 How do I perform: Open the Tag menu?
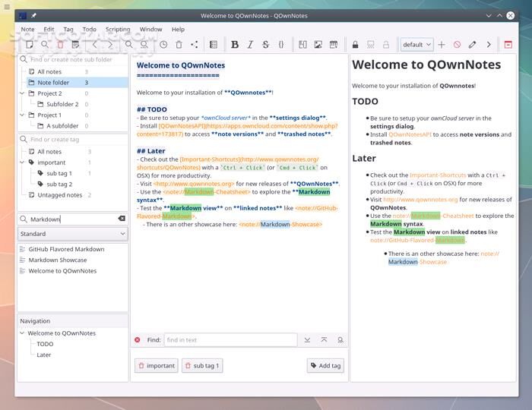(x=68, y=29)
